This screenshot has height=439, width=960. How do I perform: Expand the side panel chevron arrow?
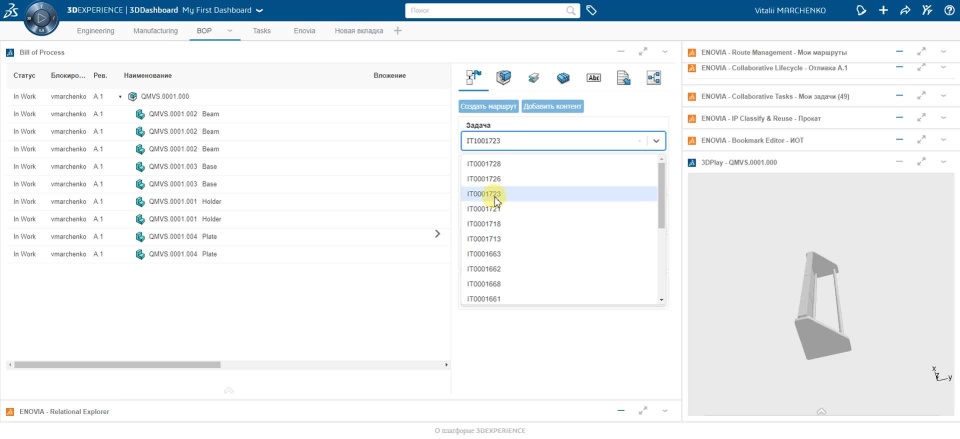(437, 233)
